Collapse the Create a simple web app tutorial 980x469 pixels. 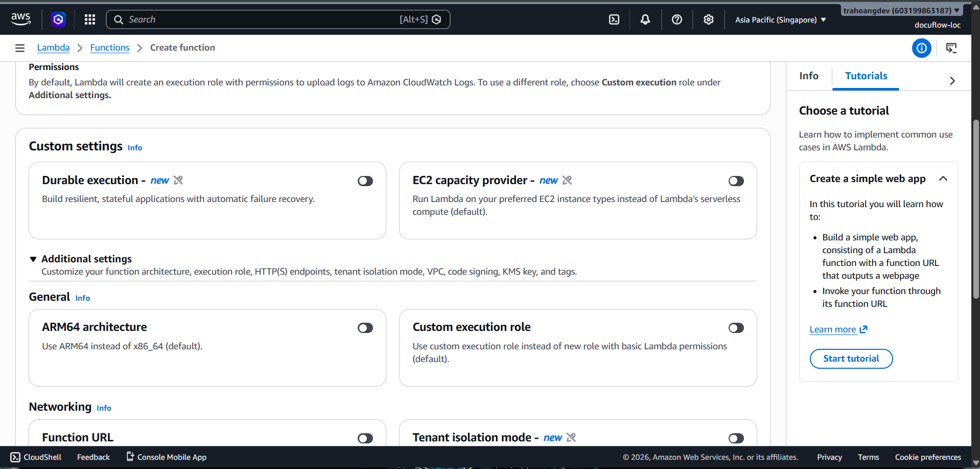click(x=943, y=178)
